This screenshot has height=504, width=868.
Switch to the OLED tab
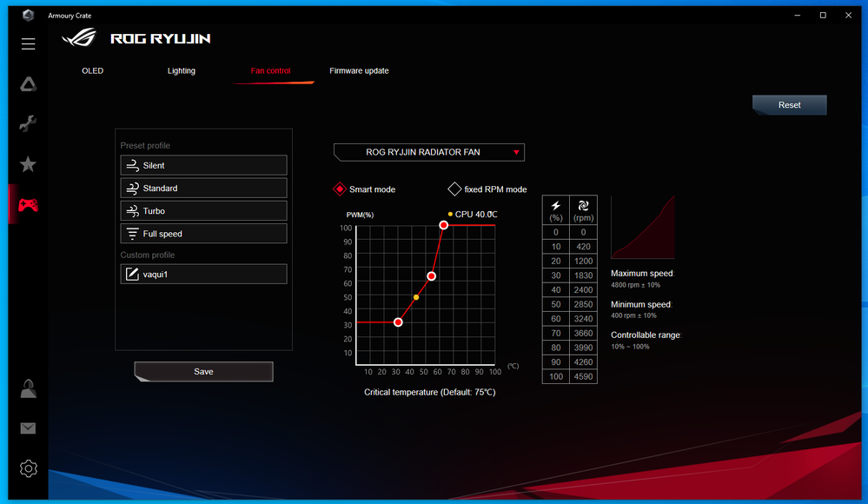pyautogui.click(x=92, y=71)
